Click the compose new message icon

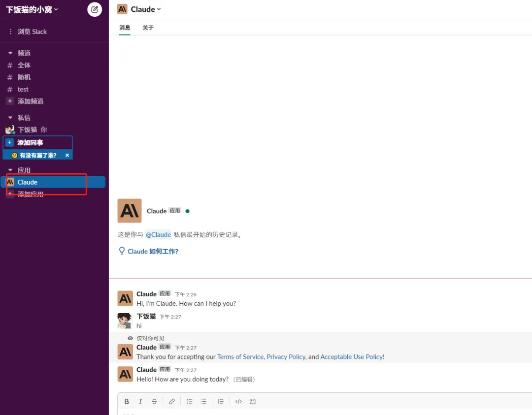coord(95,9)
